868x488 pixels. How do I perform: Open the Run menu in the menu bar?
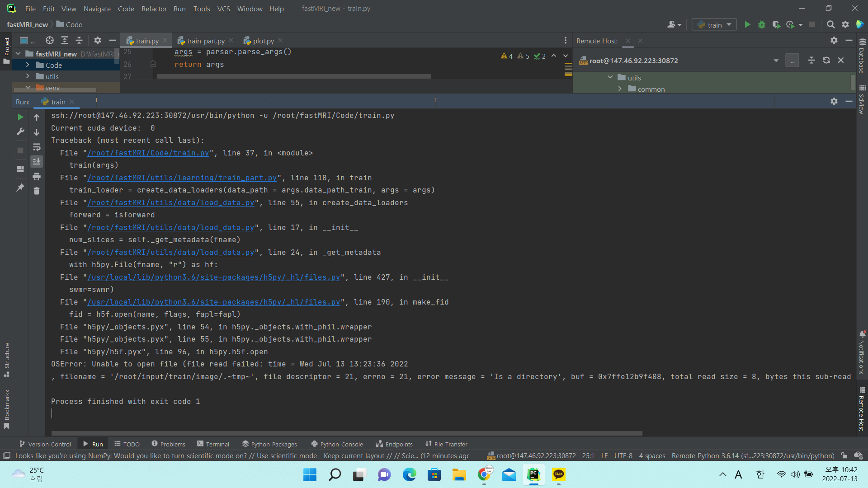(x=179, y=9)
